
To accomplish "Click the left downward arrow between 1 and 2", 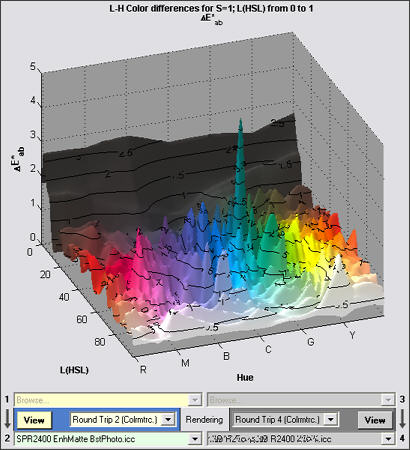I will click(7, 419).
